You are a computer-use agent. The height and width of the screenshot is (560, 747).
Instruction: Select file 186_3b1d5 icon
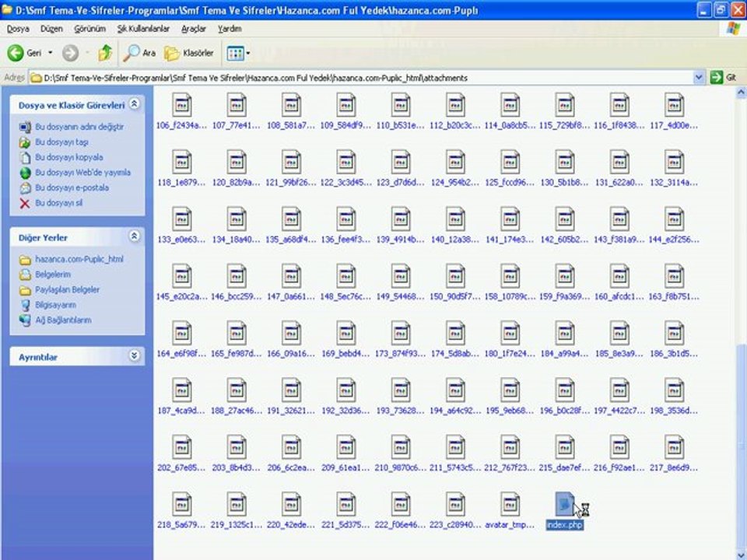[674, 334]
